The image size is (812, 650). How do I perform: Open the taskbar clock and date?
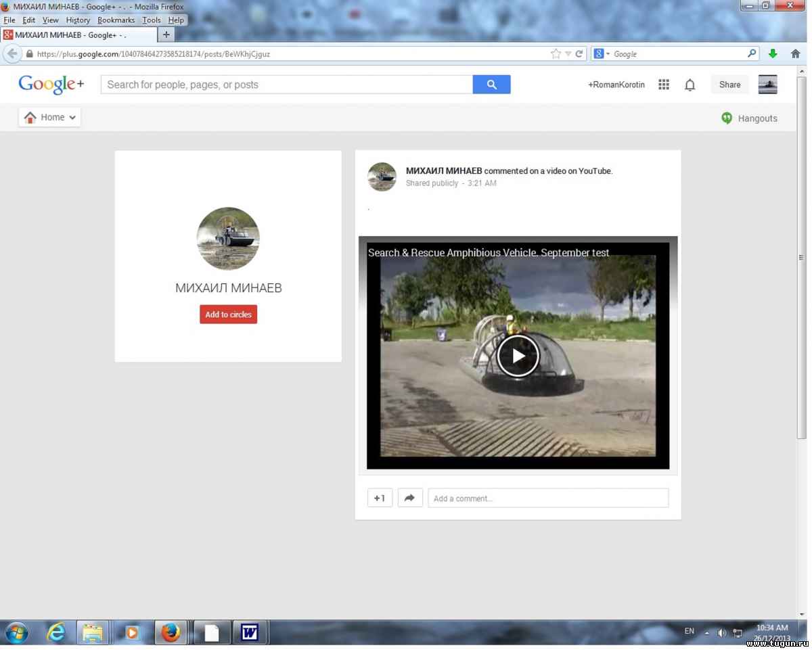(x=772, y=633)
